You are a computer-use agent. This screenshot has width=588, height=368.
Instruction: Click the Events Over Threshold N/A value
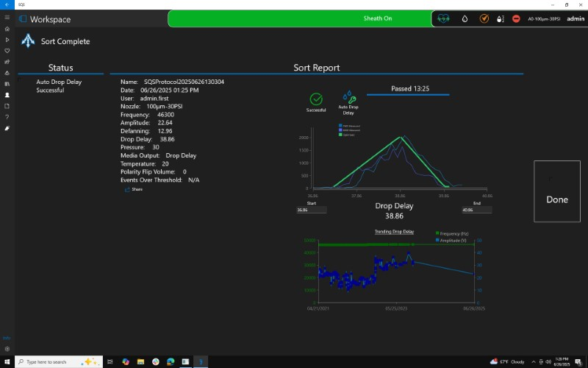[193, 180]
